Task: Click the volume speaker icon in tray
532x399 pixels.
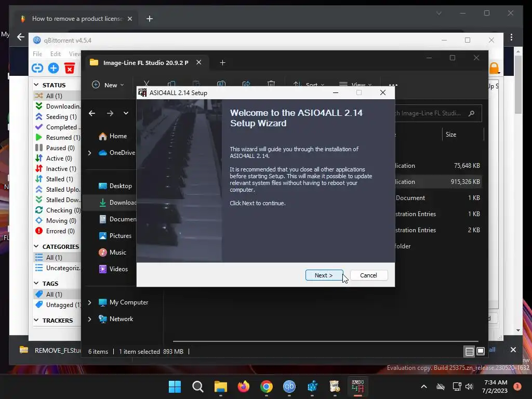Action: [469, 387]
